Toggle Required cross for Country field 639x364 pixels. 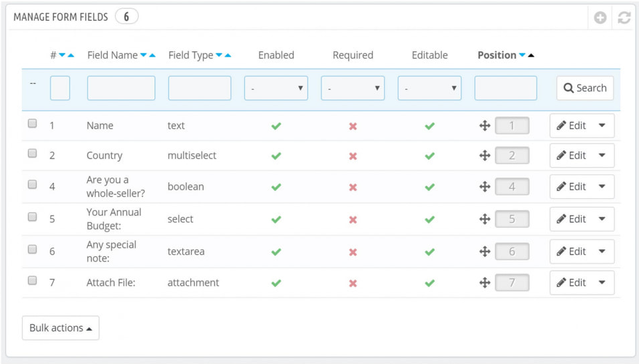353,156
